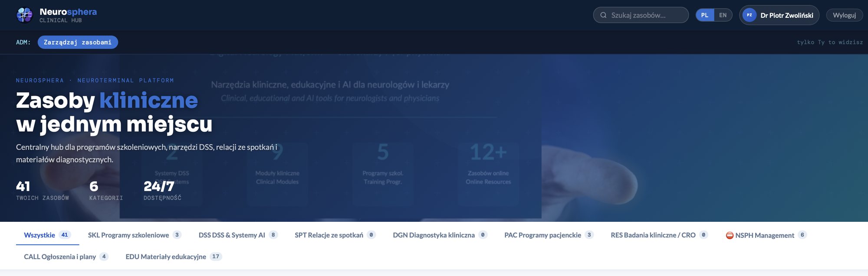Click the Wyloguj button
Image resolution: width=868 pixels, height=276 pixels.
pyautogui.click(x=844, y=15)
